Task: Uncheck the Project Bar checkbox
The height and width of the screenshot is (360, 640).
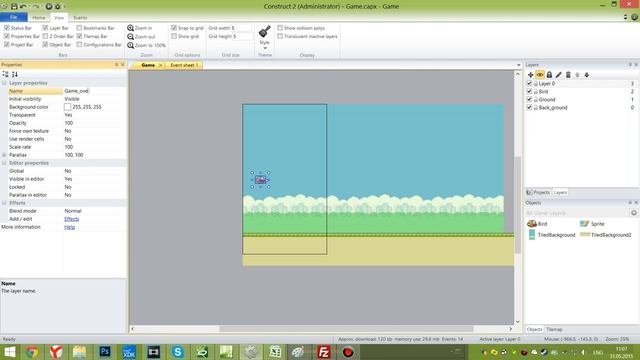Action: [7, 44]
